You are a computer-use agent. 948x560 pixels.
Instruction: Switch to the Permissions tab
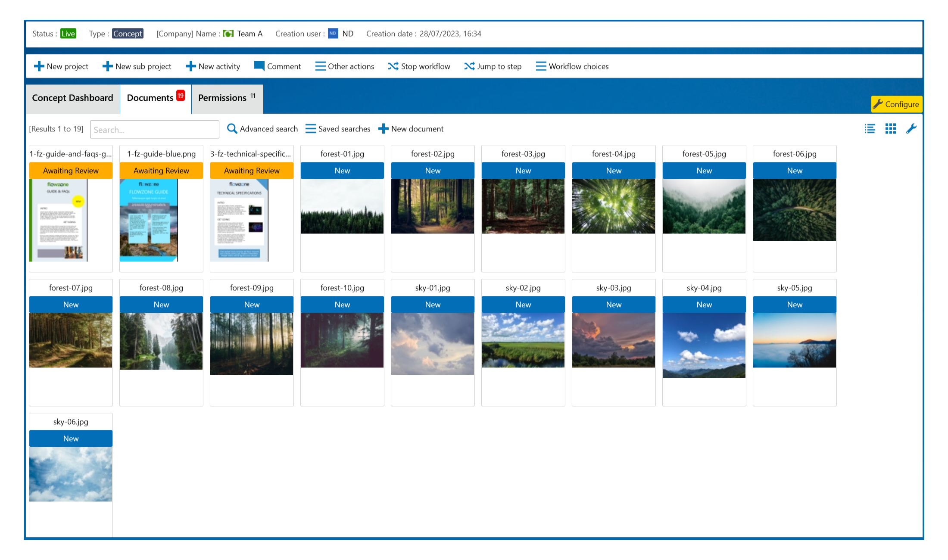point(222,98)
